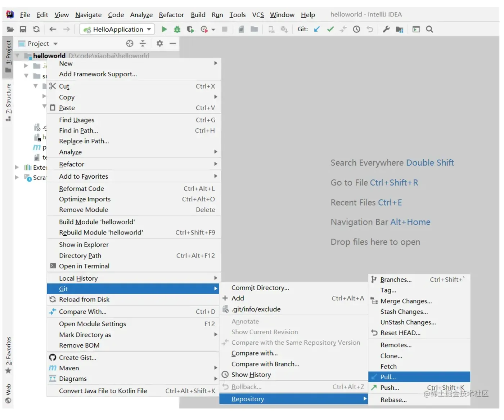Click the Save All disk icon
Screen dimensions: 504x420
tap(23, 29)
